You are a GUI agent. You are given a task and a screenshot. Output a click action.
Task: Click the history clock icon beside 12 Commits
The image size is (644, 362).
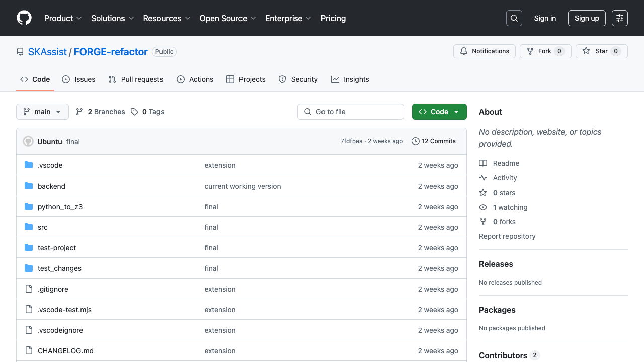click(x=416, y=141)
